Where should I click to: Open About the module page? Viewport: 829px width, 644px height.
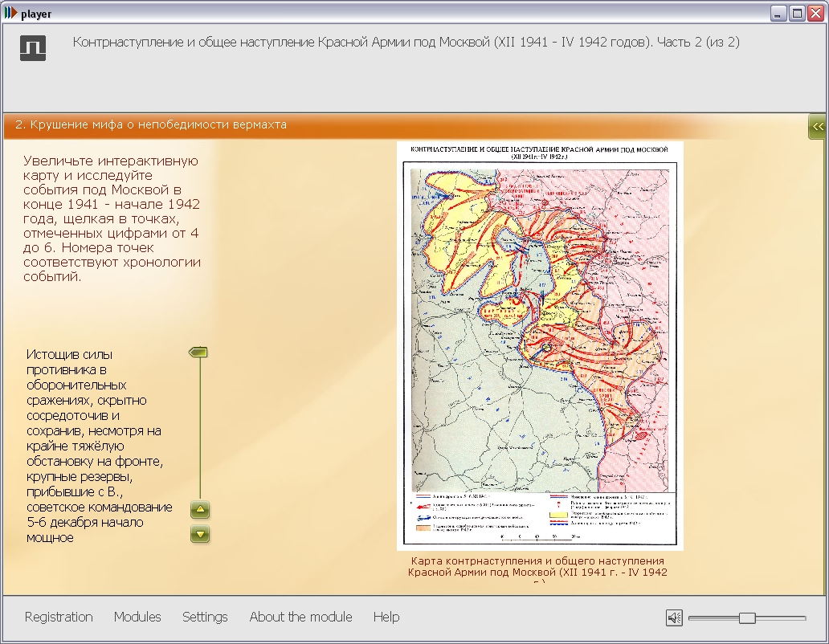click(300, 617)
